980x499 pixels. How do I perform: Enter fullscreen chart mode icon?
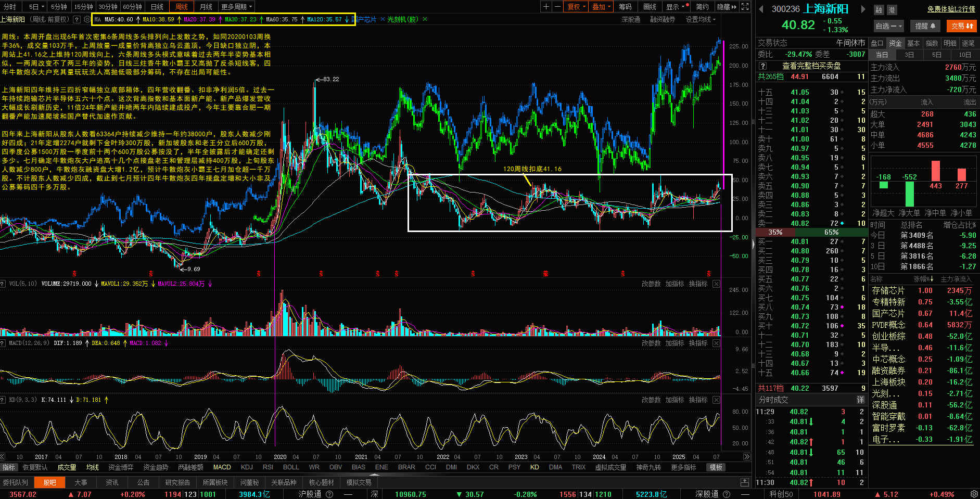click(745, 7)
